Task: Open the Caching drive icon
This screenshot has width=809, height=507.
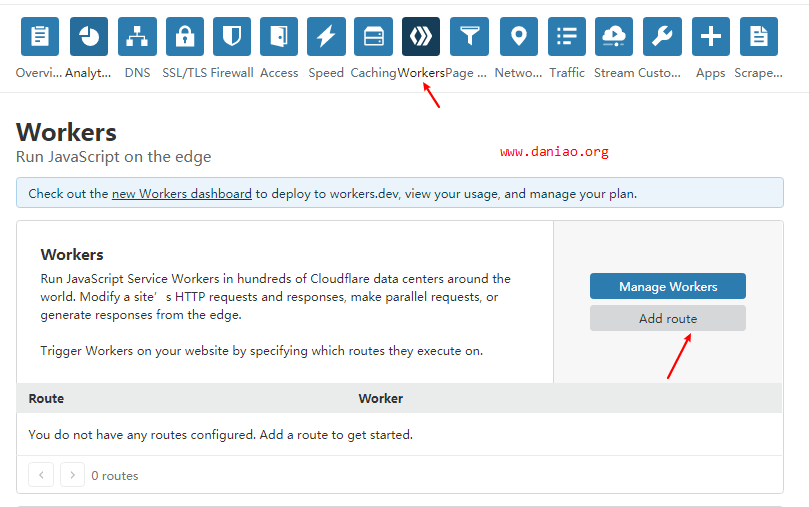Action: point(374,37)
